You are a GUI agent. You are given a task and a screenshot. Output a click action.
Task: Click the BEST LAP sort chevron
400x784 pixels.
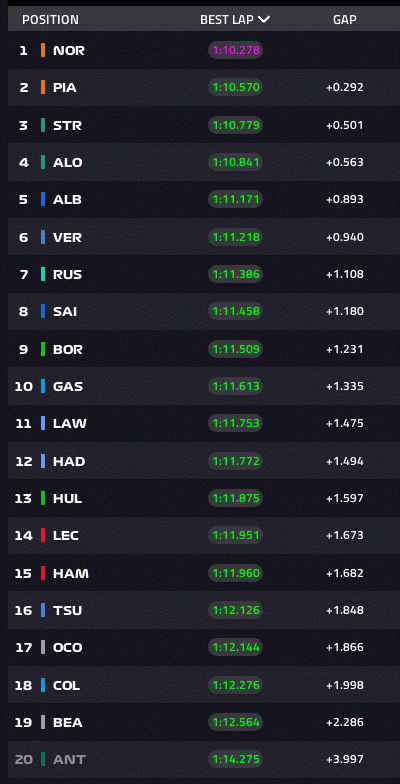pyautogui.click(x=264, y=20)
